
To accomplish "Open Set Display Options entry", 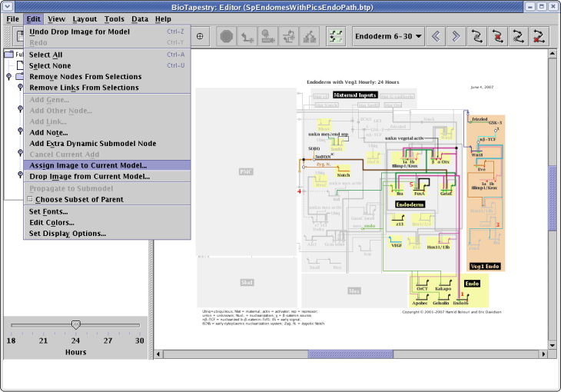I will (x=68, y=233).
